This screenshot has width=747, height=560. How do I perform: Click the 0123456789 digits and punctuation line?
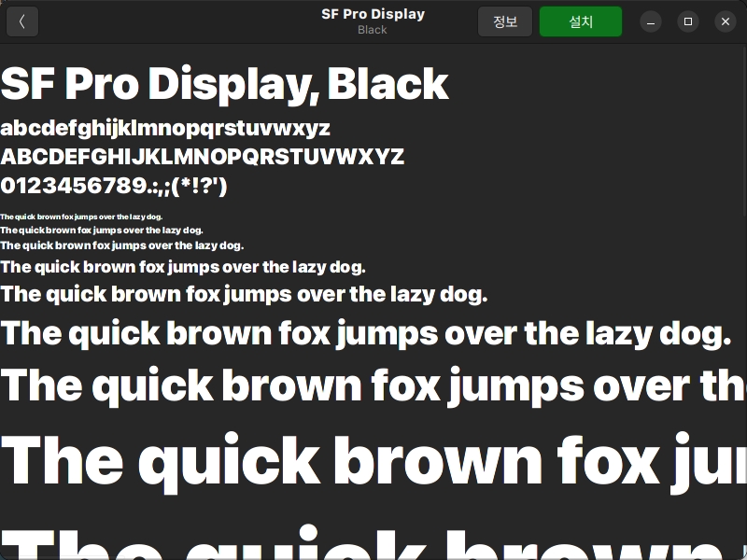(114, 186)
